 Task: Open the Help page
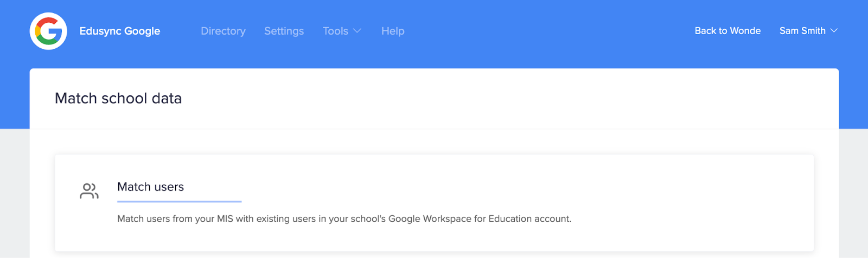(x=393, y=31)
